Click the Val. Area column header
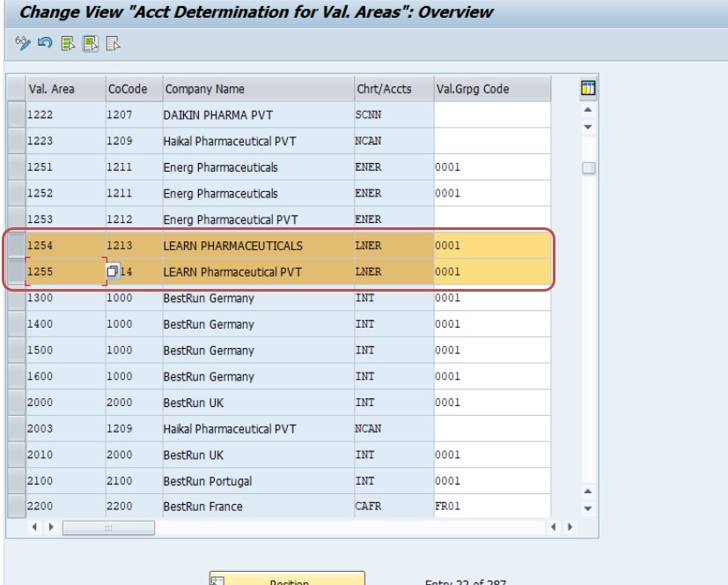Screen dimensions: 728x585 pyautogui.click(x=65, y=88)
